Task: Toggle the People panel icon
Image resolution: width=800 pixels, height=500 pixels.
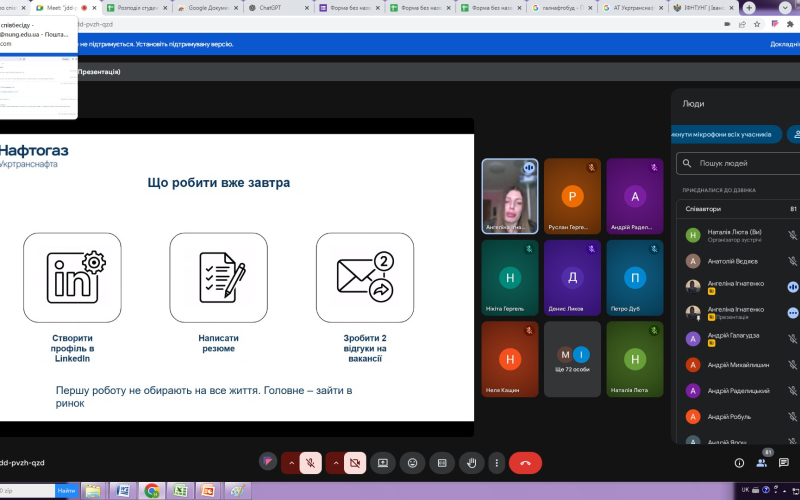Action: point(762,463)
